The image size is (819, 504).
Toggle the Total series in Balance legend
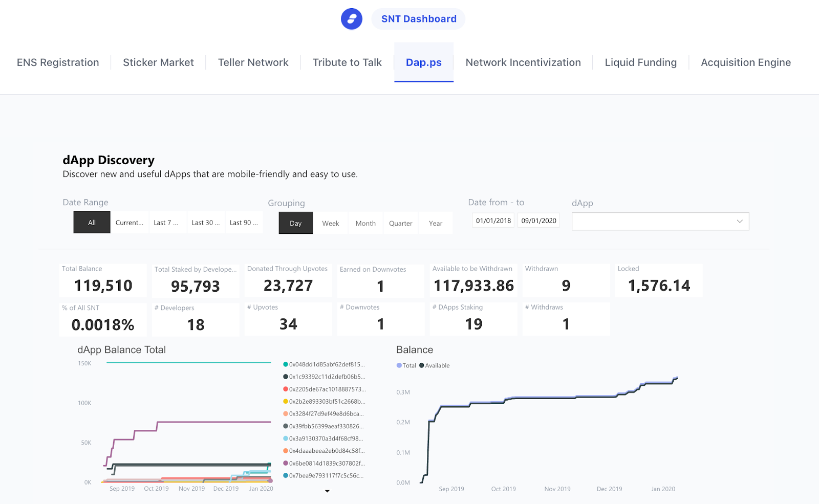[406, 365]
